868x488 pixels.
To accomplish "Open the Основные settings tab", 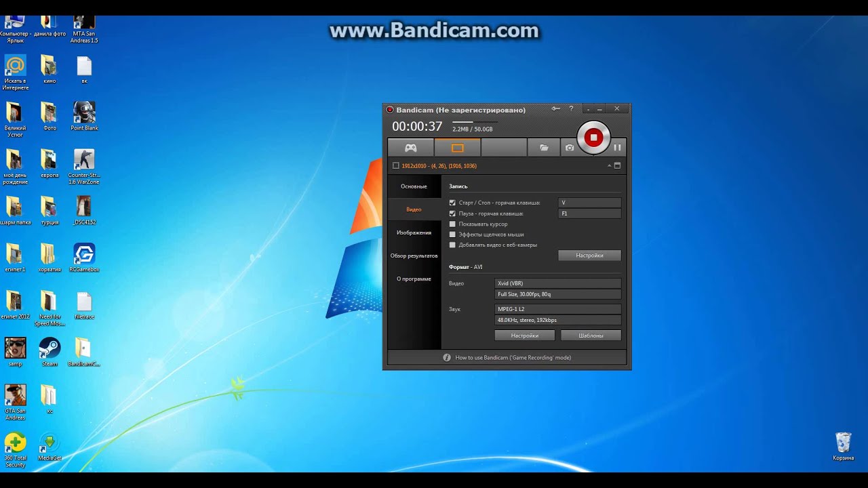I will (x=414, y=186).
